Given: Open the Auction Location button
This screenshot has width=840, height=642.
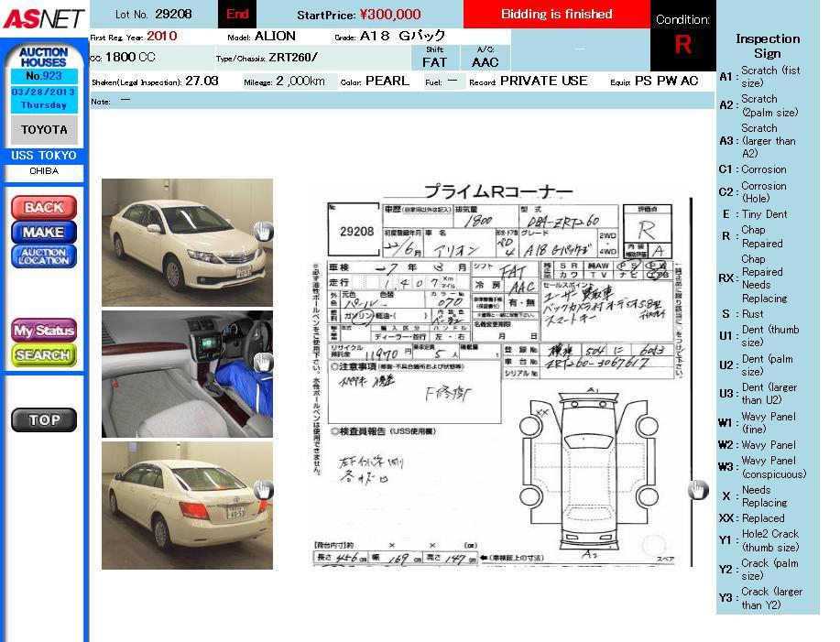Looking at the screenshot, I should (x=44, y=256).
